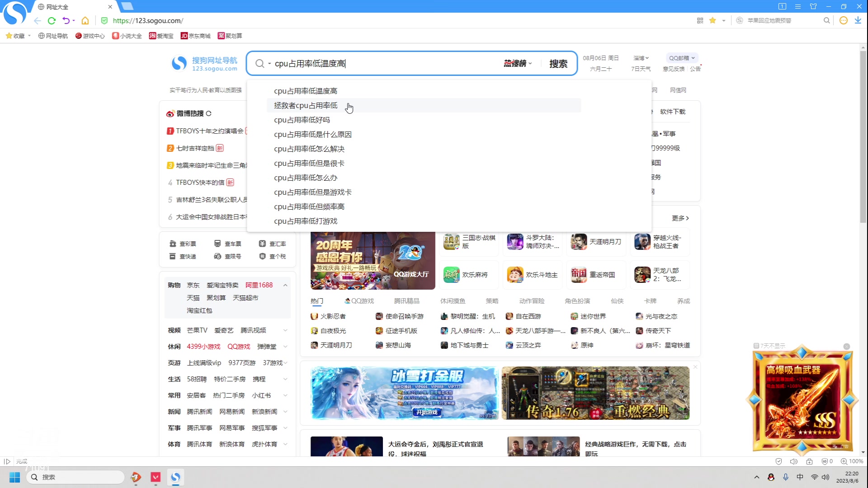Expand the 热搜榜 dropdown in search box
868x488 pixels.
[518, 64]
